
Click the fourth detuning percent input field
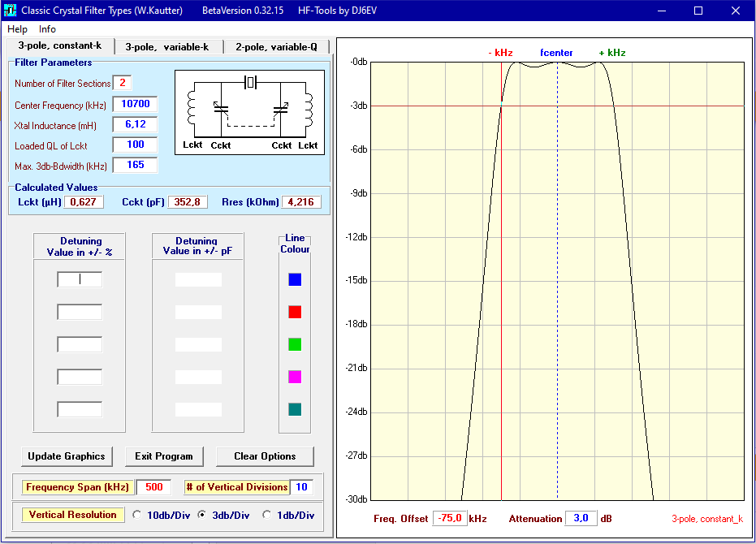[80, 377]
